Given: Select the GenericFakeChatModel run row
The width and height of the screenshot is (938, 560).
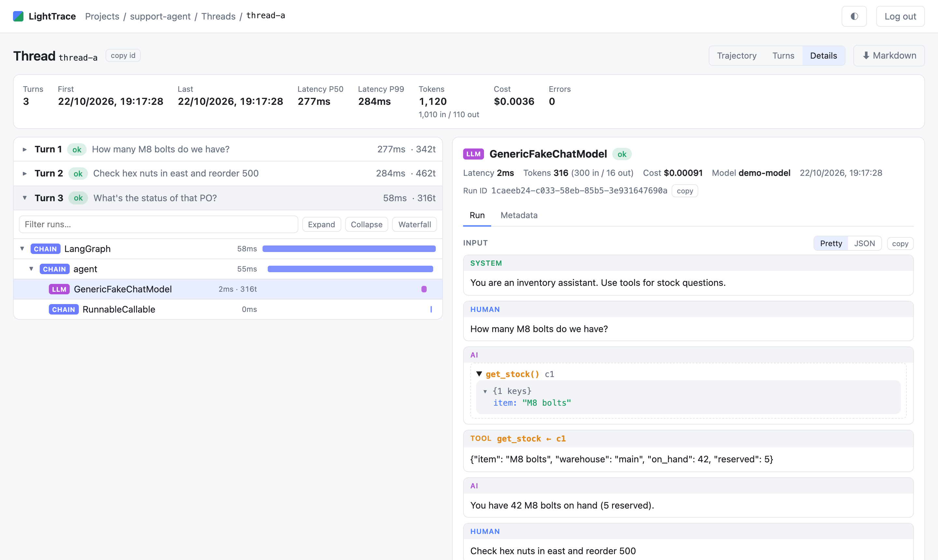Looking at the screenshot, I should (228, 289).
